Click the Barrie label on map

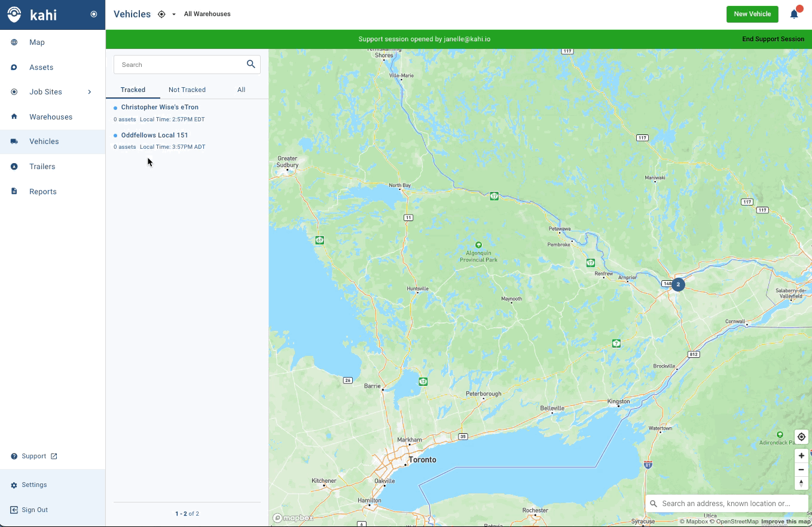[x=373, y=387]
